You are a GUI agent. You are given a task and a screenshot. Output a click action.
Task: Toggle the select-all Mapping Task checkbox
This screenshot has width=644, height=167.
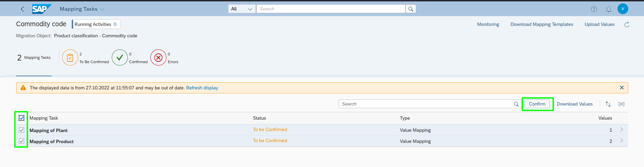21,118
